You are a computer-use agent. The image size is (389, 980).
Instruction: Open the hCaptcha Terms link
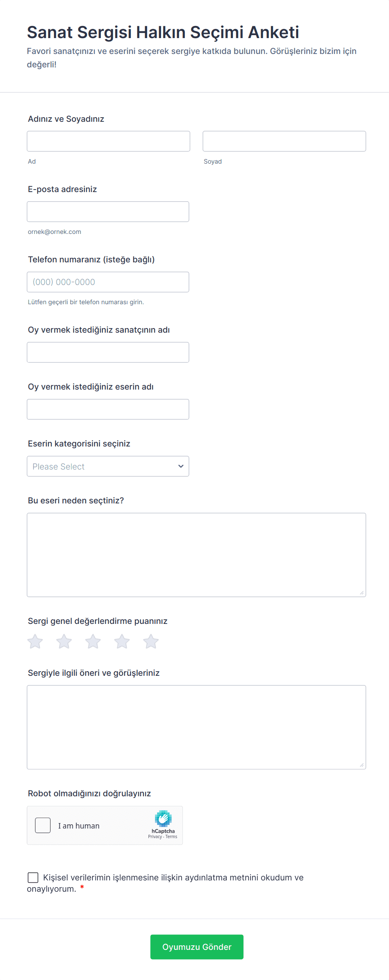(171, 836)
